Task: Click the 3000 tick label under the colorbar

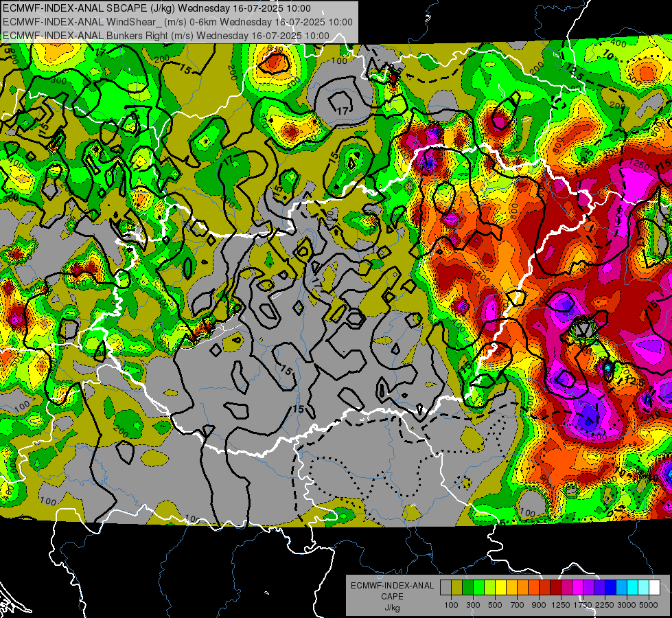Action: point(627,605)
